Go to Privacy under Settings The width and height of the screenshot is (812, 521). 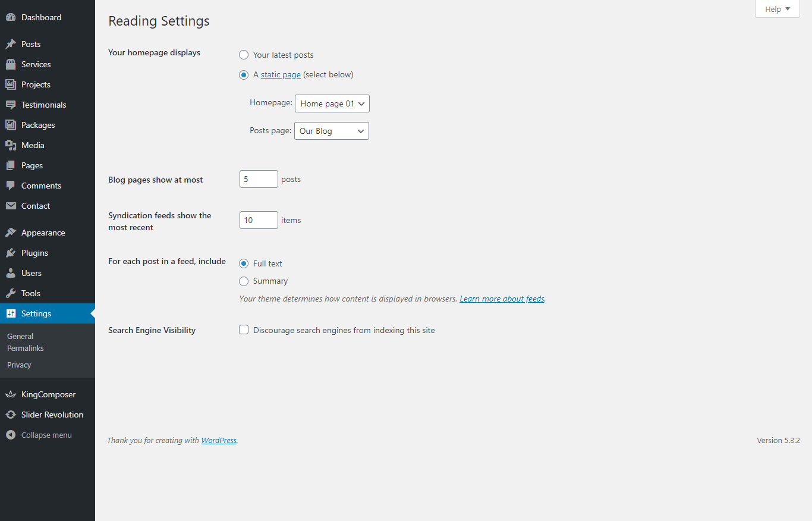(x=19, y=365)
